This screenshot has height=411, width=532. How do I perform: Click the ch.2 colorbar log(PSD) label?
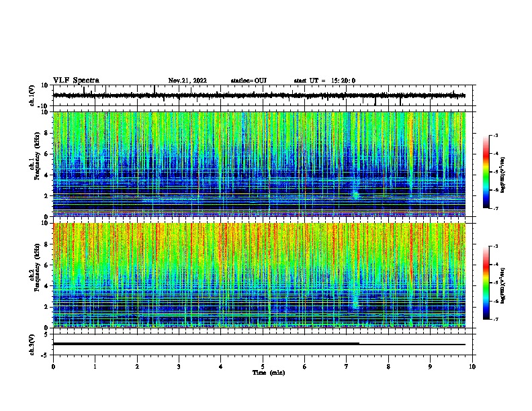pyautogui.click(x=502, y=285)
